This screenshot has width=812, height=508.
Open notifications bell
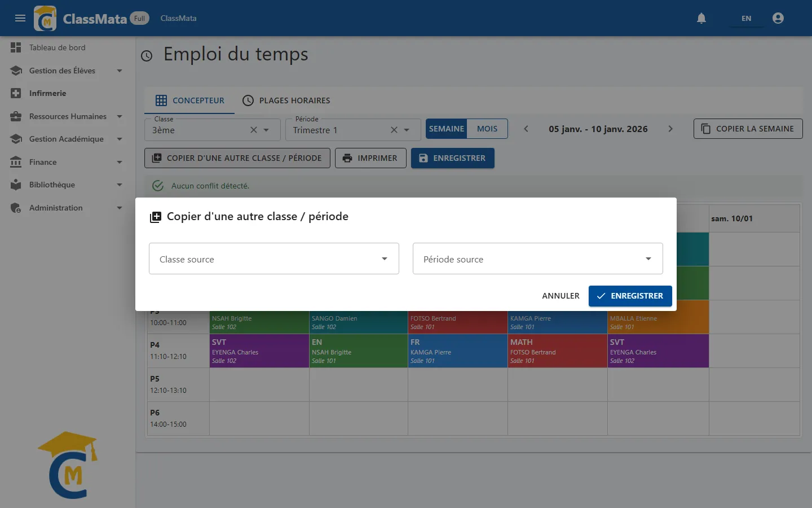point(701,18)
